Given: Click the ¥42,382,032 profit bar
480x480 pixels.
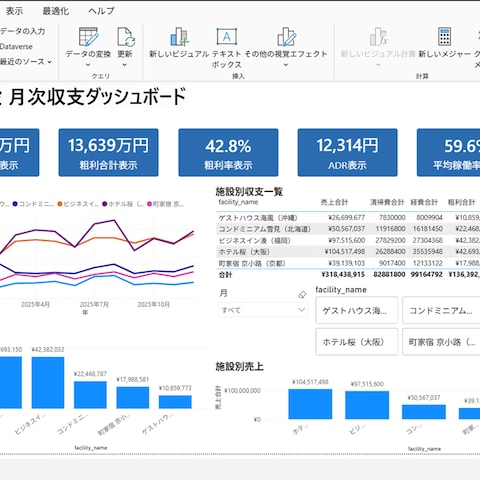Looking at the screenshot, I should tap(48, 383).
